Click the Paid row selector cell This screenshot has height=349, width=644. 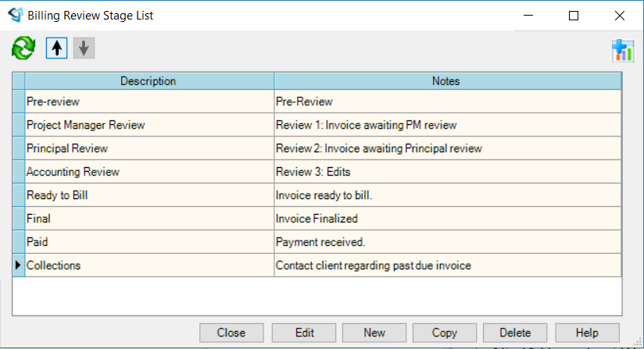(19, 242)
